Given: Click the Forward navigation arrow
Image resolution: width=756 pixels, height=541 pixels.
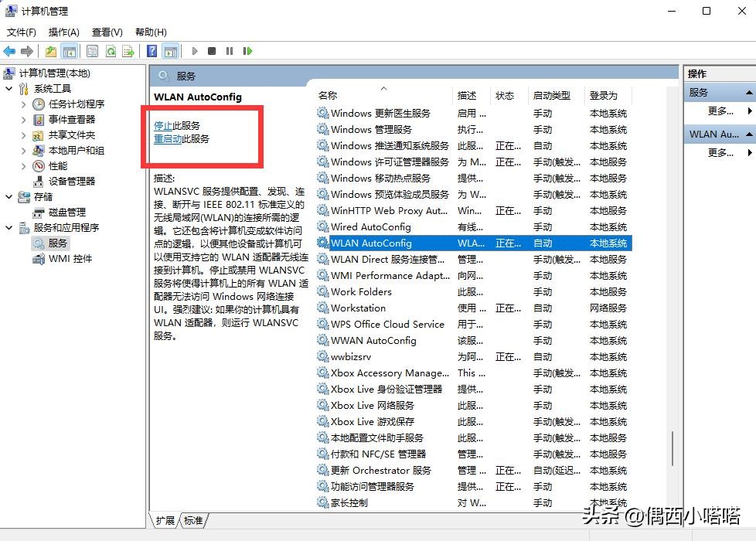Looking at the screenshot, I should click(26, 51).
